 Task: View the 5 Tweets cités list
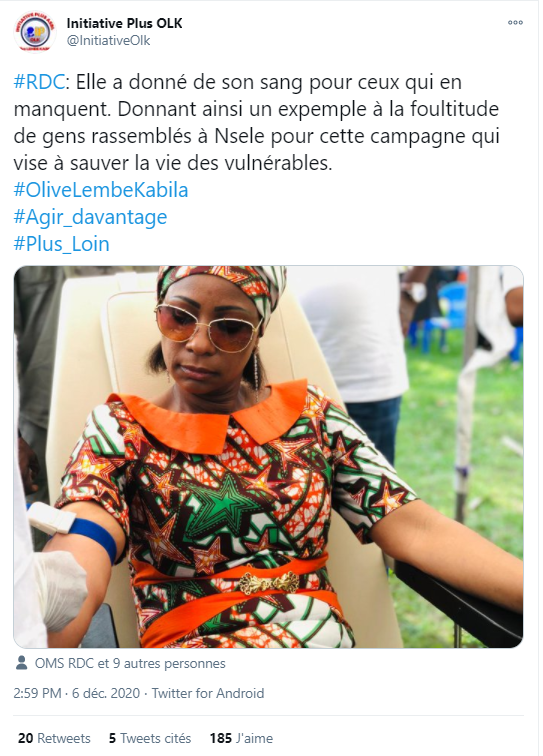point(150,738)
